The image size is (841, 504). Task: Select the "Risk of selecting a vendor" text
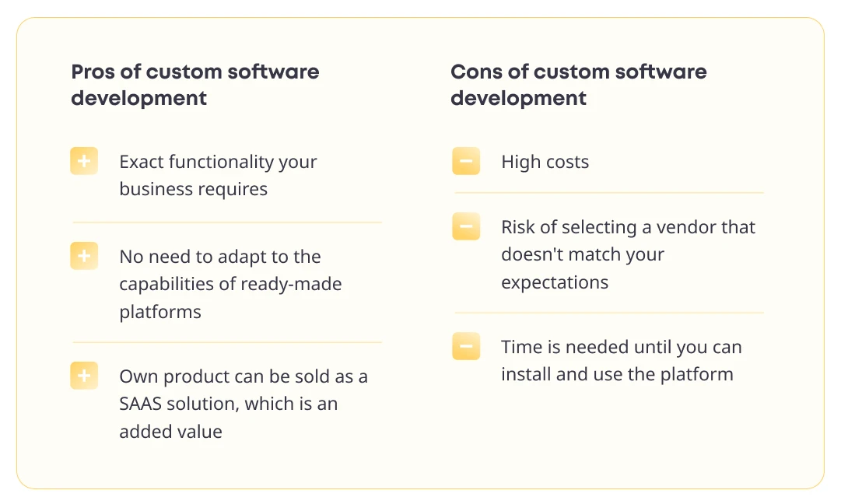(628, 254)
